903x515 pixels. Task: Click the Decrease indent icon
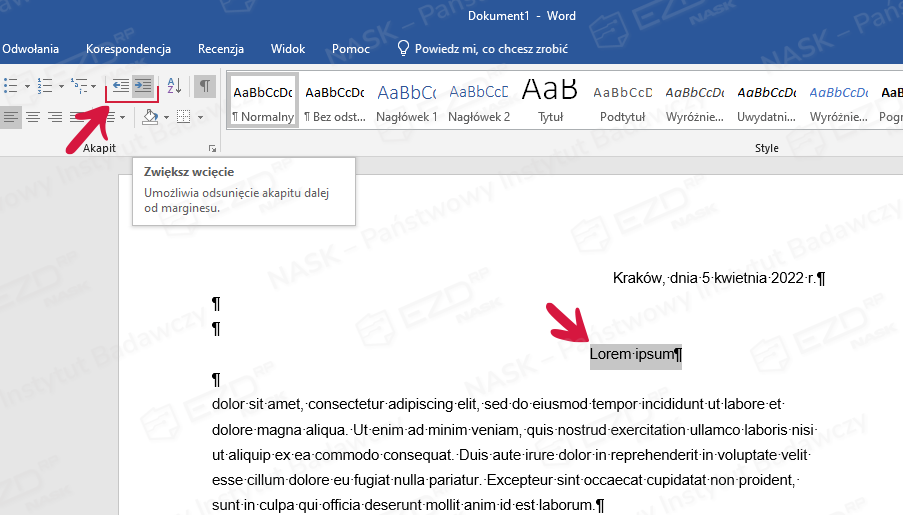click(120, 86)
